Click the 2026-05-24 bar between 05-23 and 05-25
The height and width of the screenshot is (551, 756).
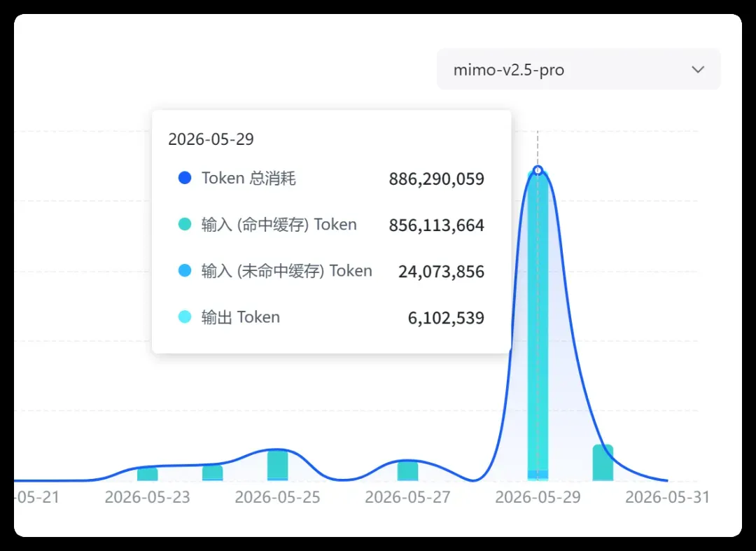point(212,473)
